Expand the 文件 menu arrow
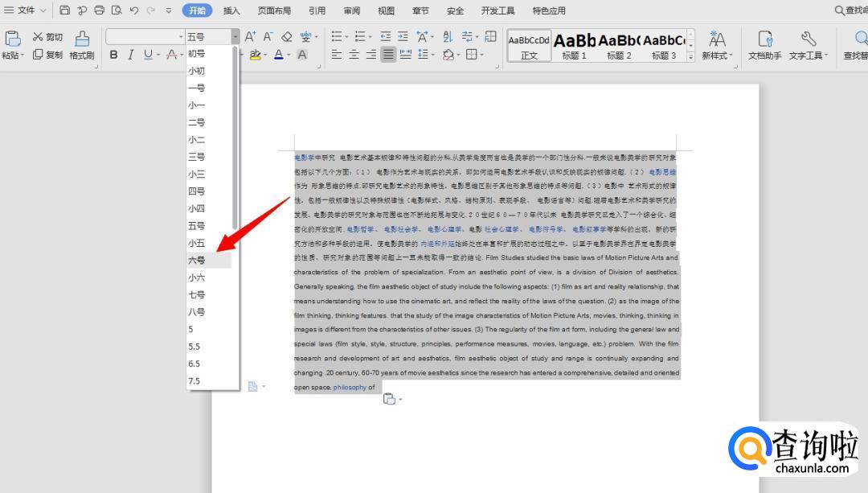The image size is (868, 493). [43, 10]
